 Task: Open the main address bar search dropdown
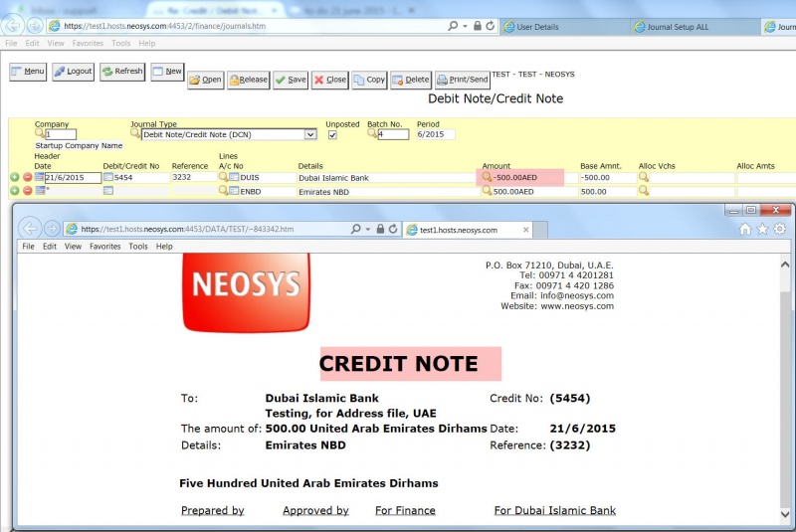465,26
